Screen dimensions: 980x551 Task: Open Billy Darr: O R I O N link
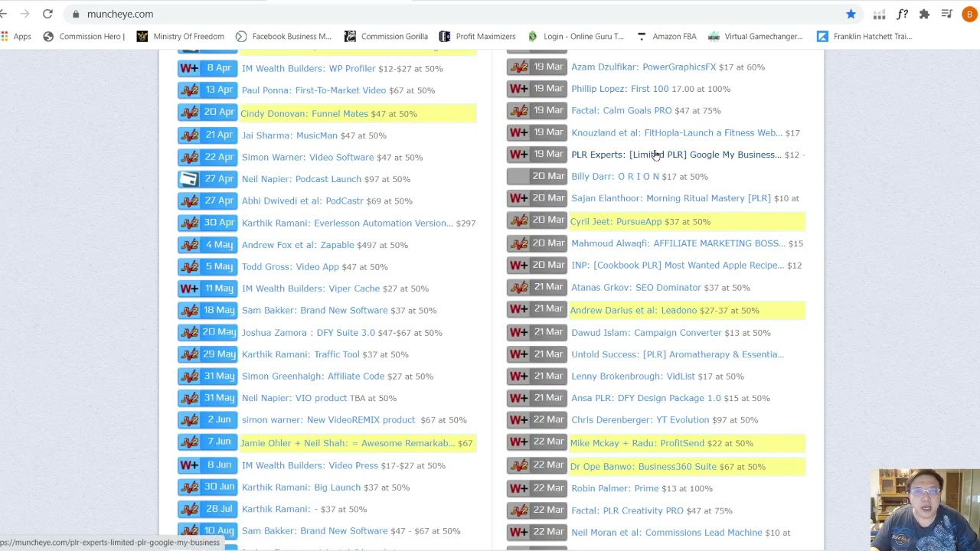point(615,176)
